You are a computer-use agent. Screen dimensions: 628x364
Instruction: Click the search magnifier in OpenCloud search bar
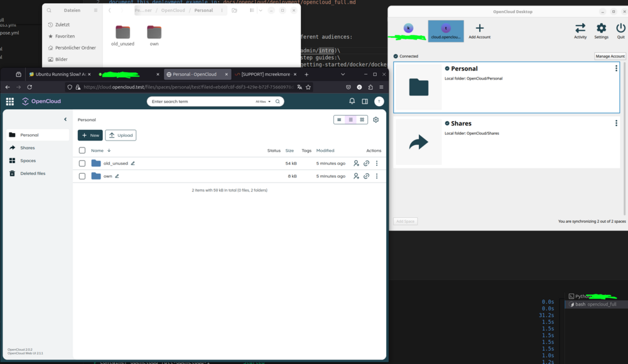(x=278, y=102)
